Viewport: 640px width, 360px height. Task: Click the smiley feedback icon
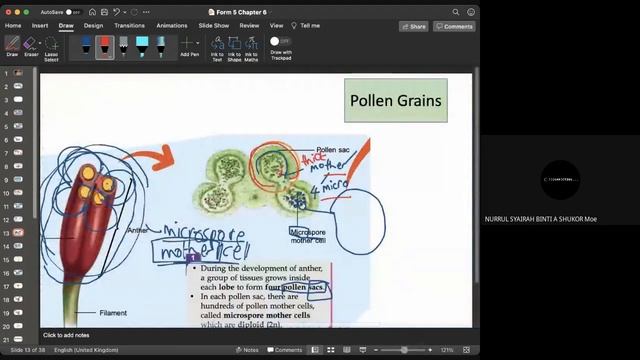[x=471, y=12]
